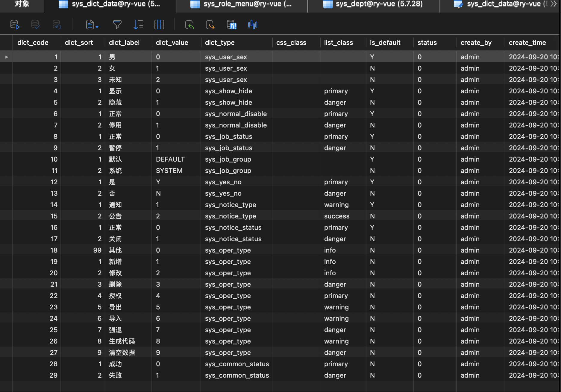Image resolution: width=561 pixels, height=392 pixels.
Task: Switch to the 对象 tab
Action: point(22,4)
